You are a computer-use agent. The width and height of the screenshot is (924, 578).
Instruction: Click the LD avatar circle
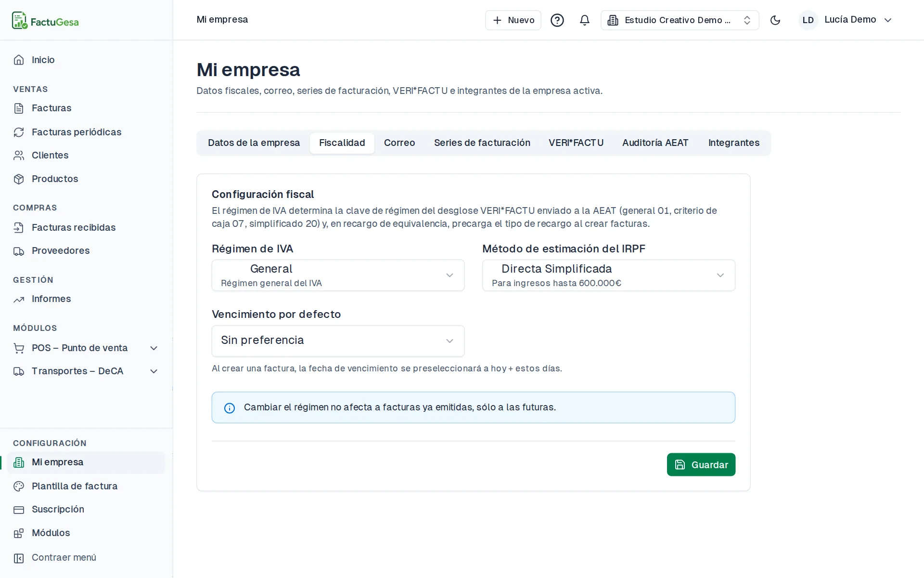click(x=808, y=20)
